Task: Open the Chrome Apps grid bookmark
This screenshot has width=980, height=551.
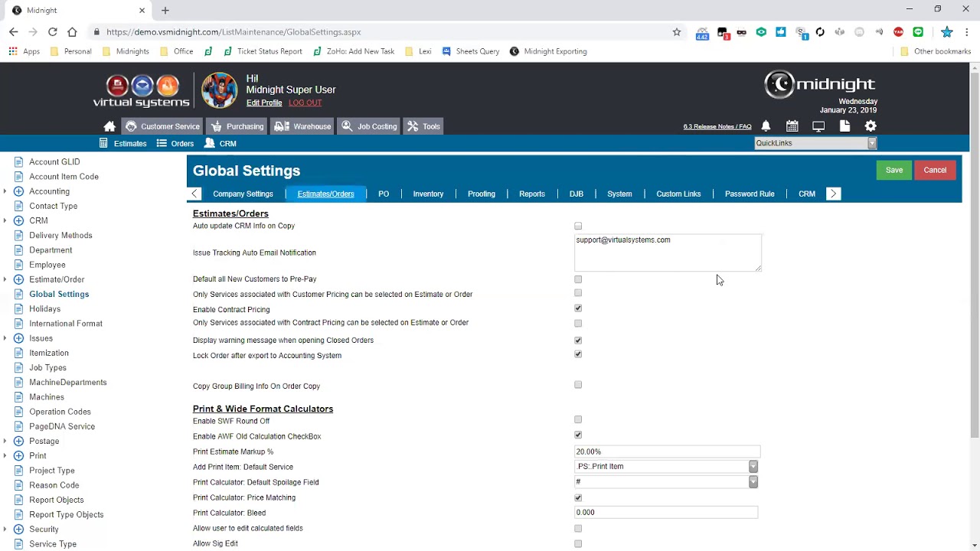Action: pyautogui.click(x=24, y=51)
